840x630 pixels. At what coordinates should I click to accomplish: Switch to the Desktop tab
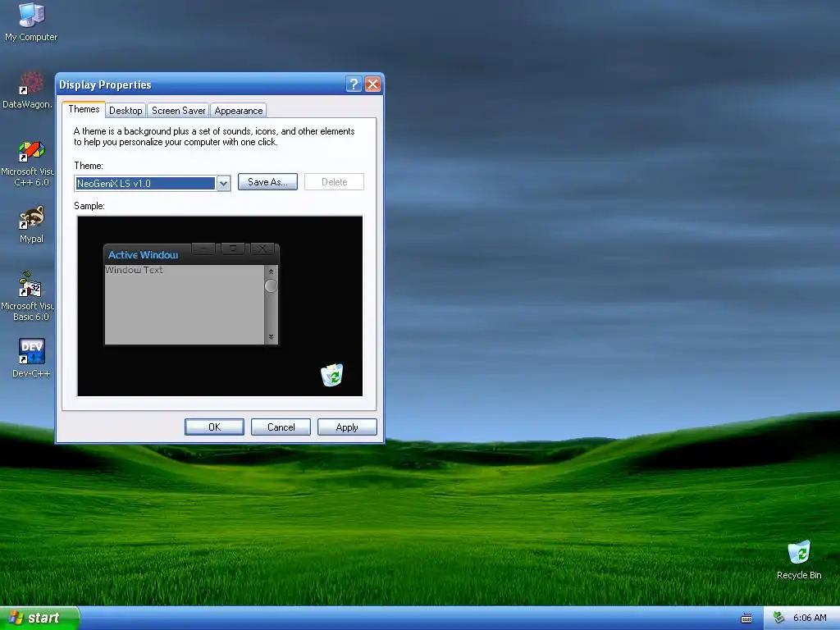(x=126, y=111)
